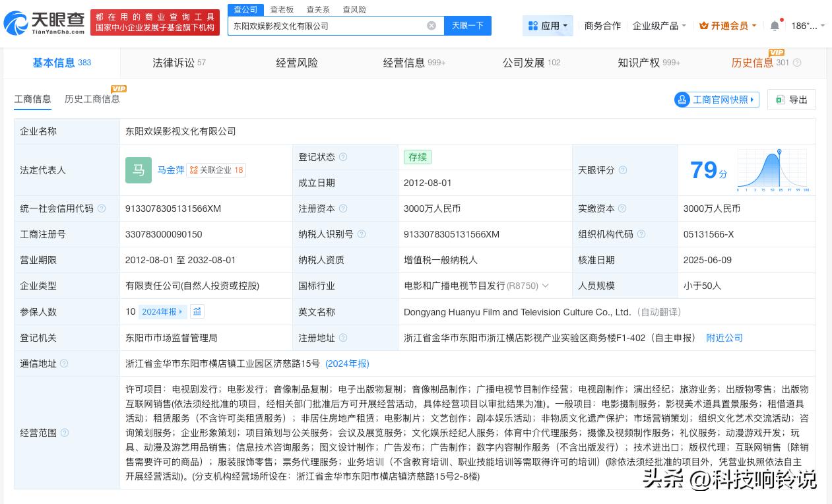
Task: Click the TianYanCha logo
Action: click(44, 24)
